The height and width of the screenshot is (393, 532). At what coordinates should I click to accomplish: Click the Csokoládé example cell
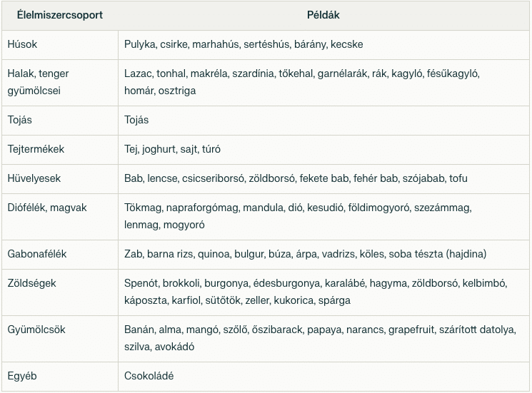(149, 376)
